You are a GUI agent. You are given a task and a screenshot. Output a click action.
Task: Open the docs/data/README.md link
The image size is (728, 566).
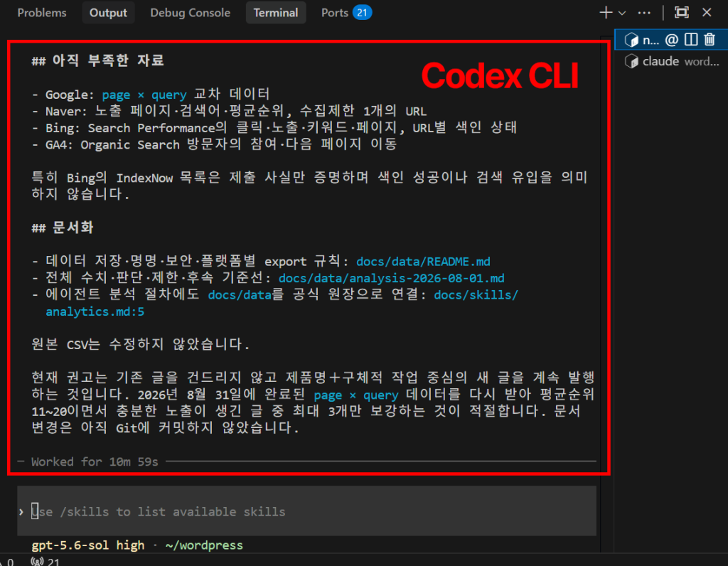point(423,262)
